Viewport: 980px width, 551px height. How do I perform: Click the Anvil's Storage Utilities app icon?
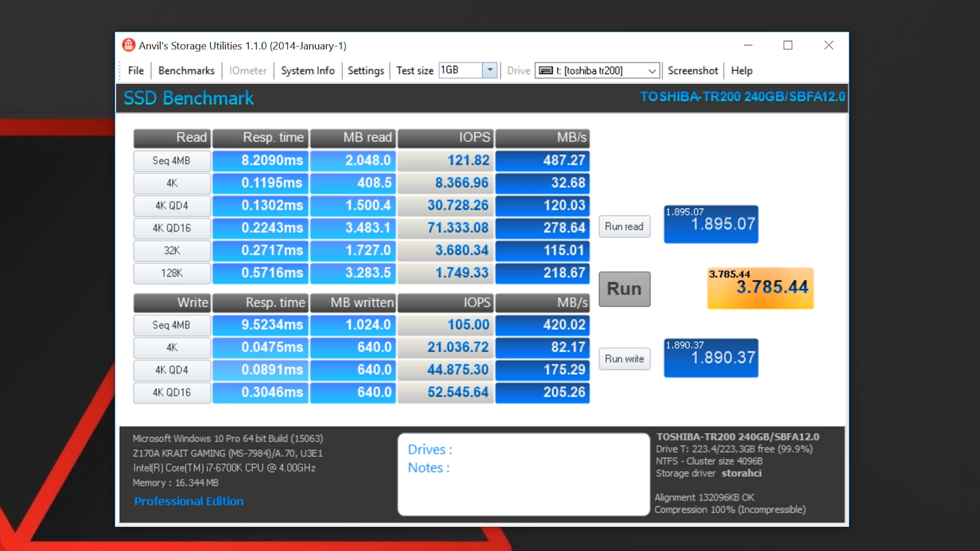129,45
